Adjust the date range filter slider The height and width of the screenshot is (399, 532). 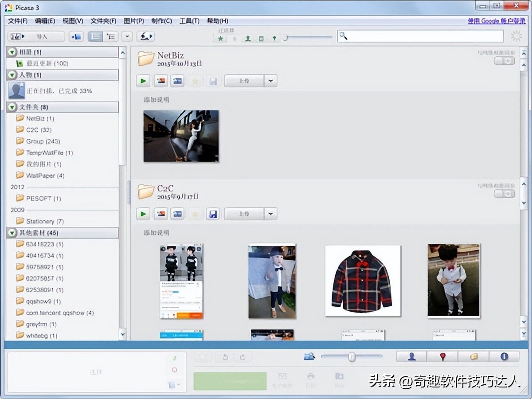[286, 38]
